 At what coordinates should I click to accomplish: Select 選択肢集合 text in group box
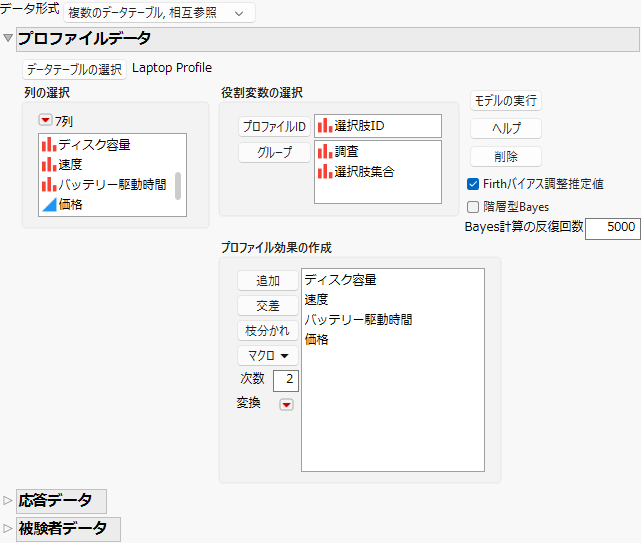pos(364,171)
